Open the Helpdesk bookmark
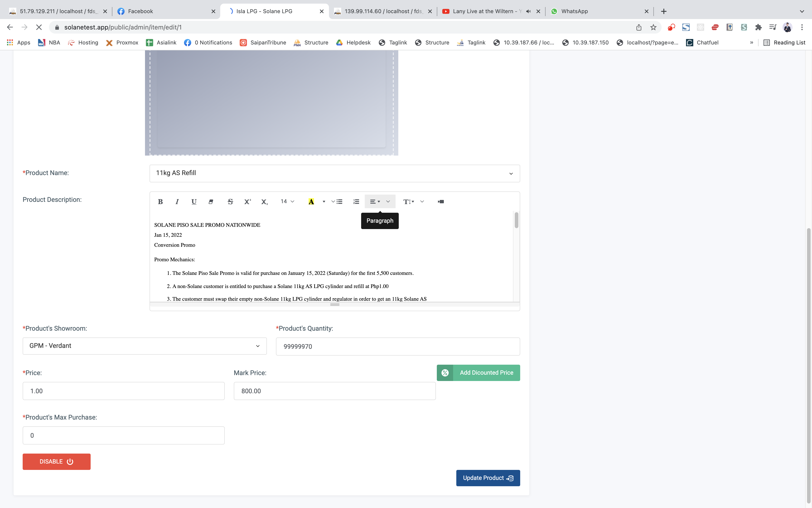This screenshot has height=508, width=812. 353,43
